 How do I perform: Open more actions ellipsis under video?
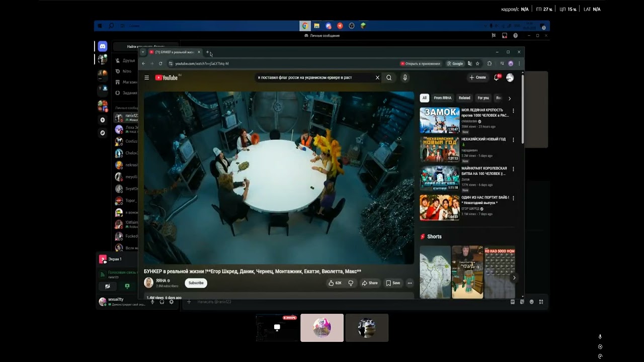[x=410, y=283]
